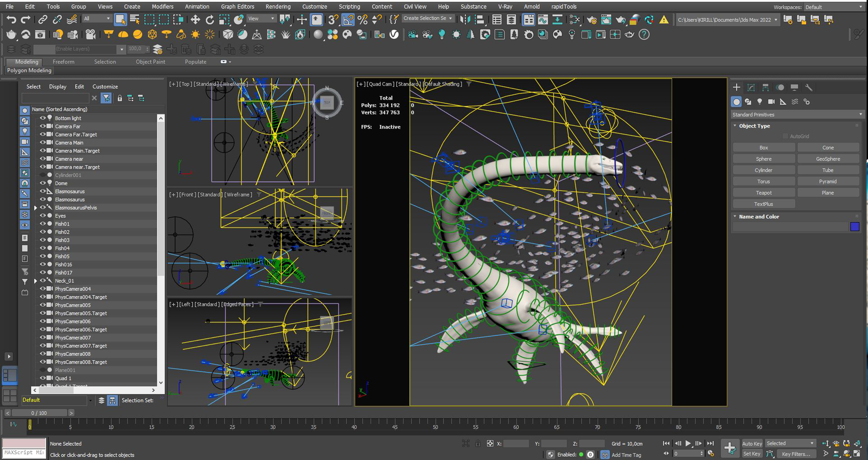The height and width of the screenshot is (460, 868).
Task: Switch to the Freeform ribbon tab
Action: point(63,62)
